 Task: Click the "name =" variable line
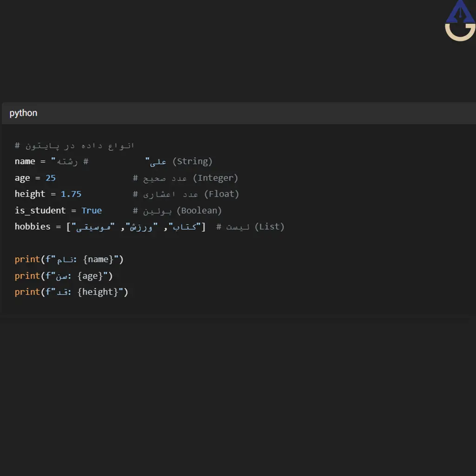click(113, 161)
